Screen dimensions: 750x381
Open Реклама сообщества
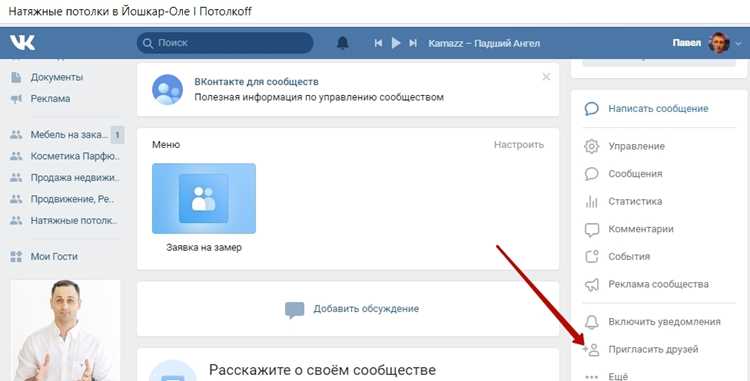(658, 284)
